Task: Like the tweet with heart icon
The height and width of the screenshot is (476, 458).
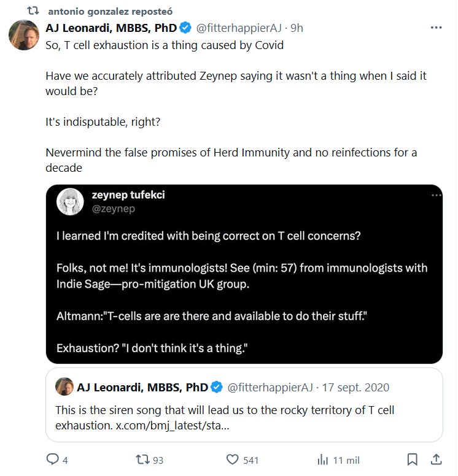Action: coord(233,459)
